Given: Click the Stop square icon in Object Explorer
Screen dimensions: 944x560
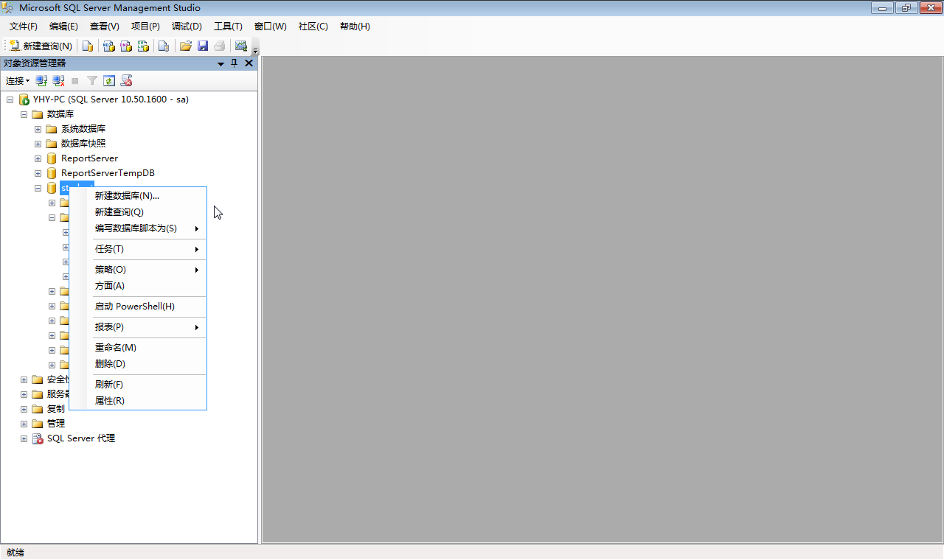Looking at the screenshot, I should click(75, 81).
